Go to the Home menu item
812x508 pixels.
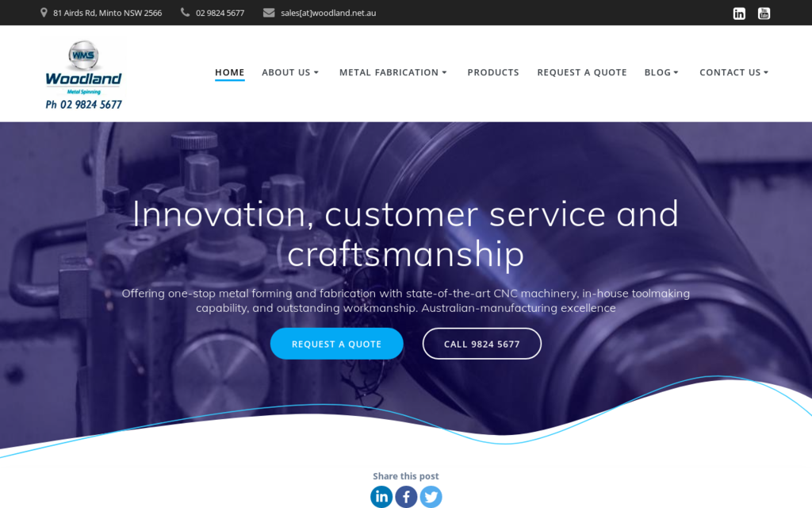coord(229,72)
